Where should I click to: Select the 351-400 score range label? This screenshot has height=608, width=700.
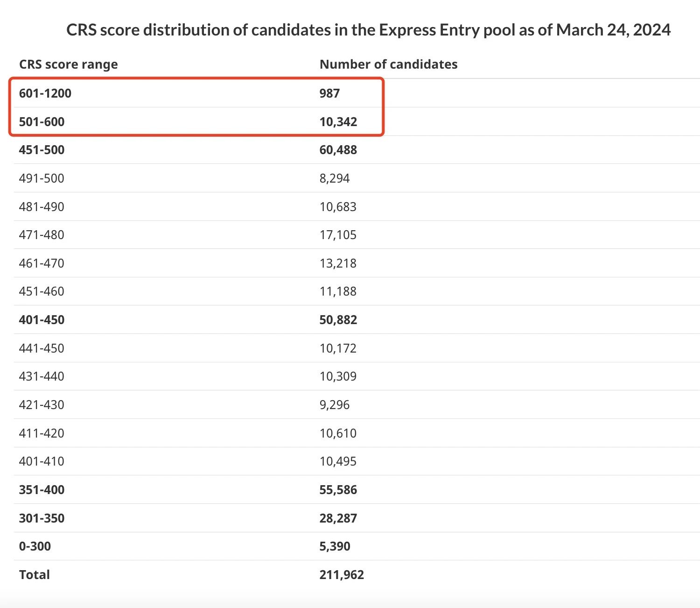click(42, 490)
